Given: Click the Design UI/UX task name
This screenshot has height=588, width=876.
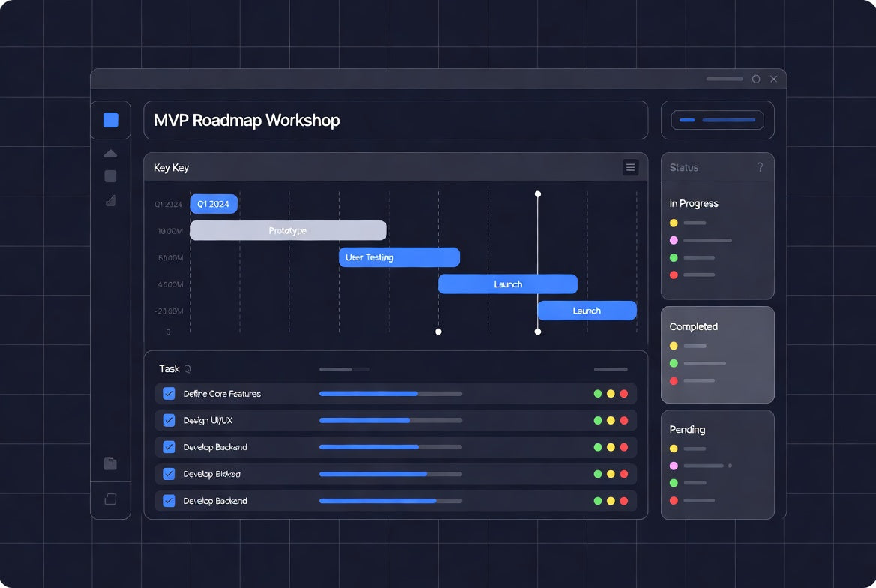Looking at the screenshot, I should tap(208, 420).
